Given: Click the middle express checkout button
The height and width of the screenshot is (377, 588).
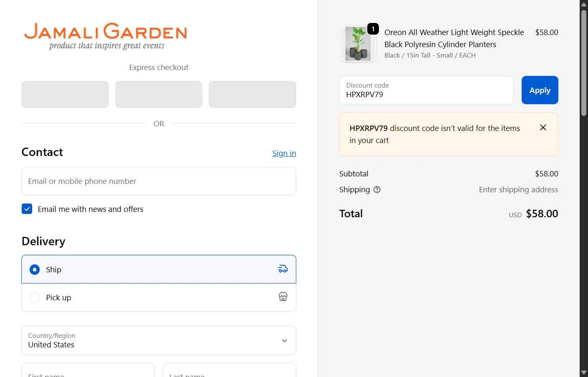Looking at the screenshot, I should (159, 94).
